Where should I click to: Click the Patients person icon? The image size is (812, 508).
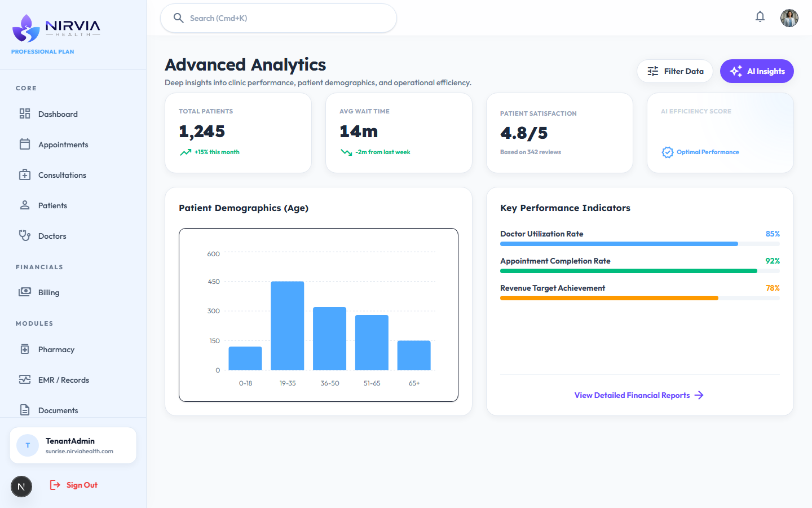tap(25, 205)
